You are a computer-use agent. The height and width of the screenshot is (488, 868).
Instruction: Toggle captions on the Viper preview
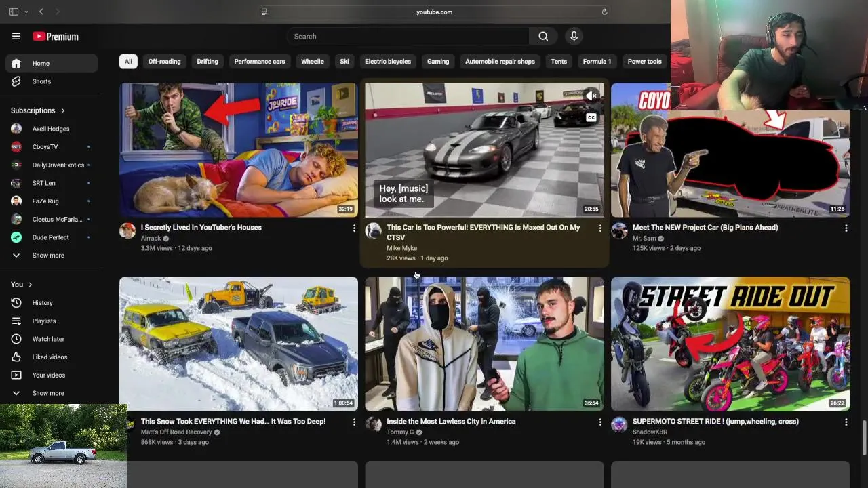591,118
